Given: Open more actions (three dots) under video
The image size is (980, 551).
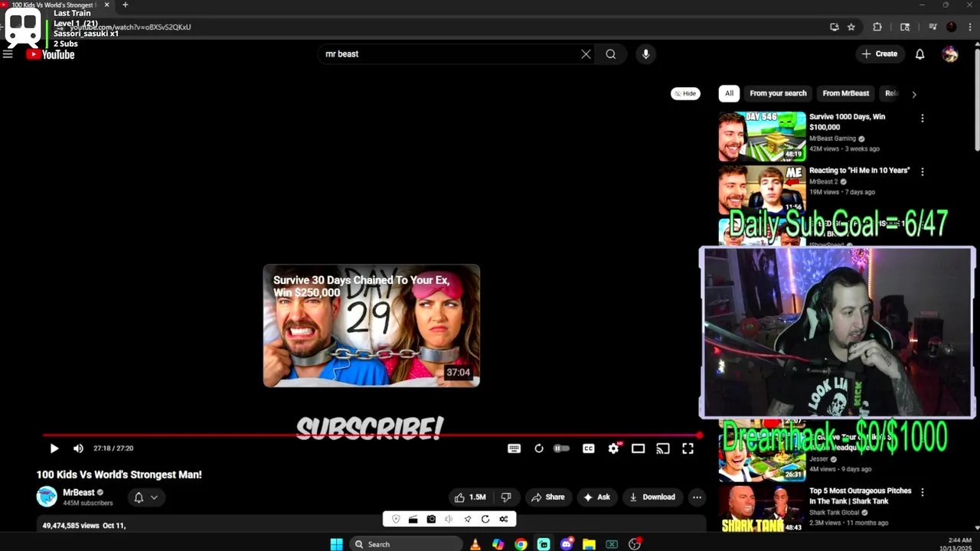Looking at the screenshot, I should point(697,497).
